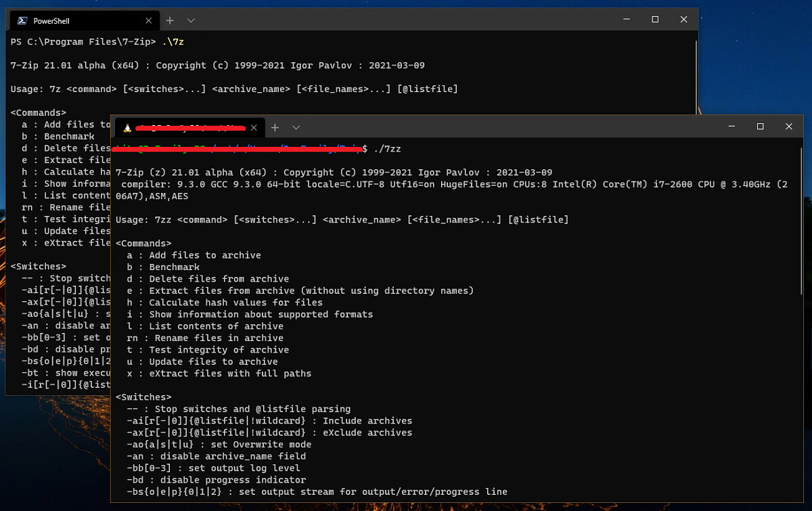Close the Linux tab

pyautogui.click(x=254, y=127)
